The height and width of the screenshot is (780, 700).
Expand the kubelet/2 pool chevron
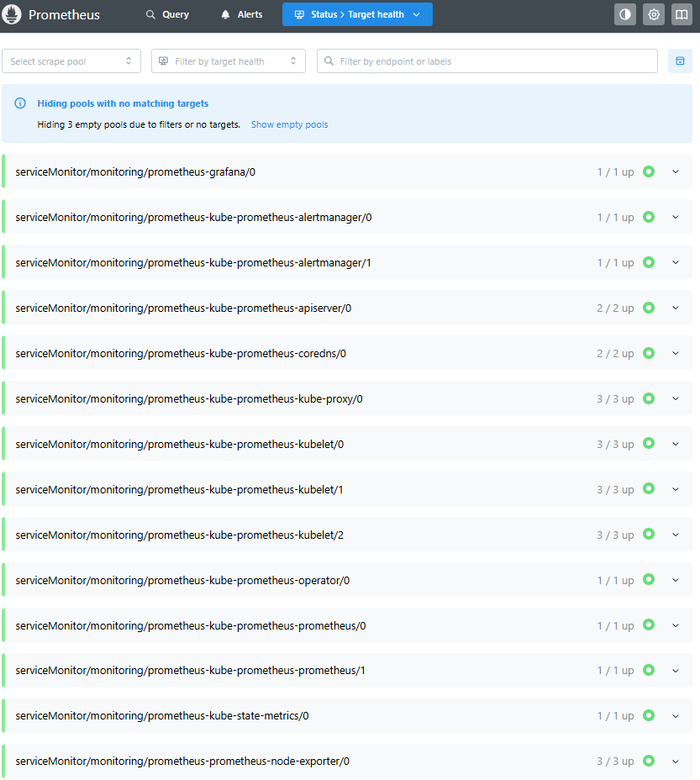[x=675, y=535]
